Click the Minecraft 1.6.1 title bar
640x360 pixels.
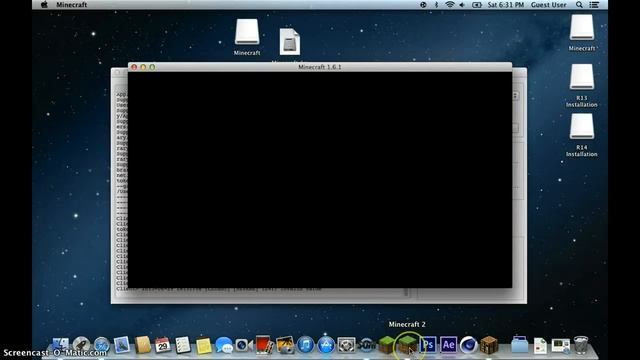point(320,67)
